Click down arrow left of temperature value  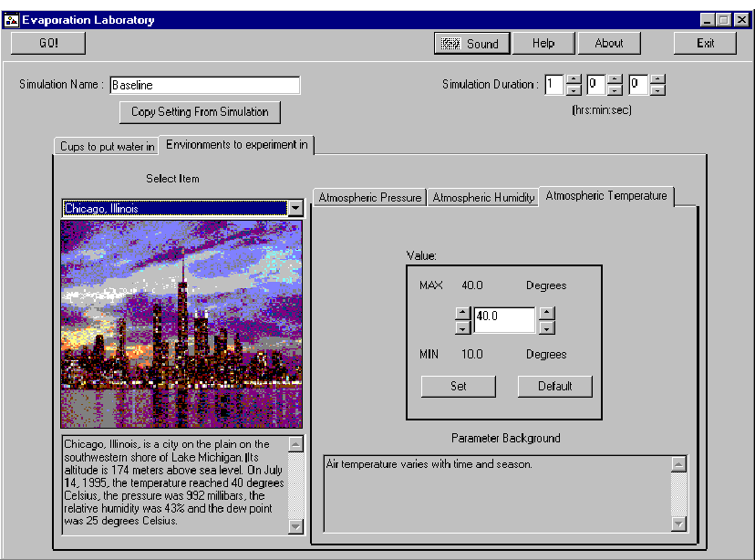click(462, 327)
